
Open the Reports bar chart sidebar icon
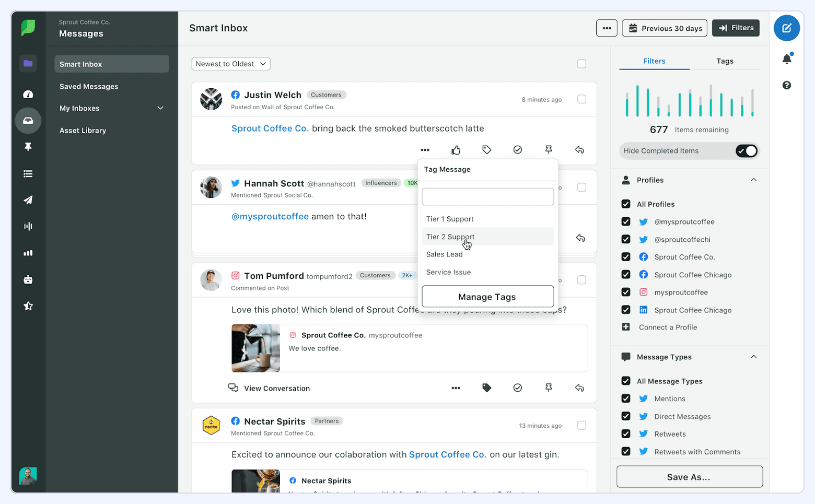27,253
